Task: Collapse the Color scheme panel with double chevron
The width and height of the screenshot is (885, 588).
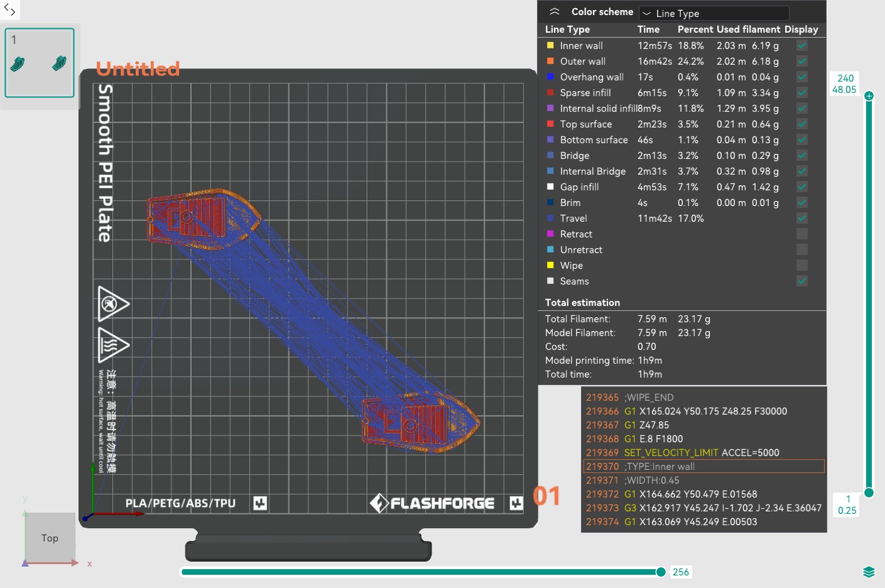Action: [x=554, y=12]
